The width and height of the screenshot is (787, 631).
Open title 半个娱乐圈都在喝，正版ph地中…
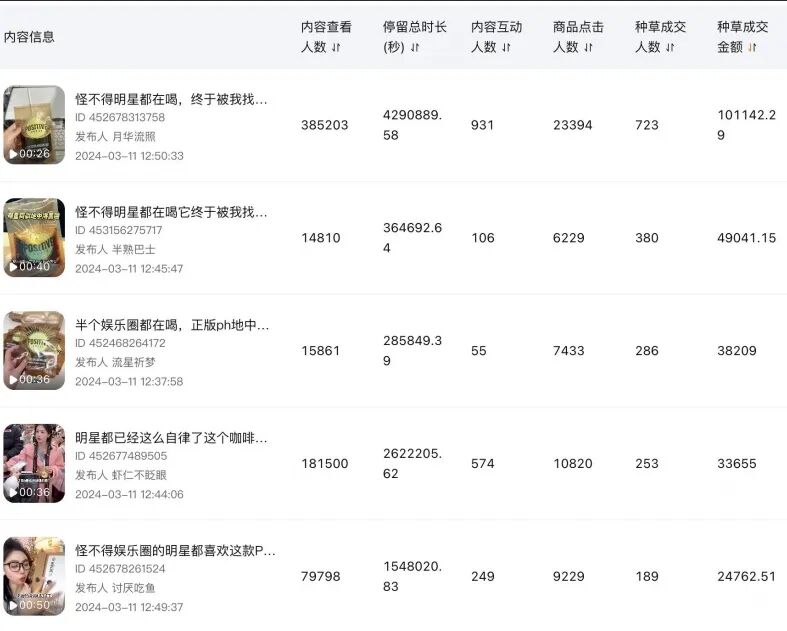point(172,325)
